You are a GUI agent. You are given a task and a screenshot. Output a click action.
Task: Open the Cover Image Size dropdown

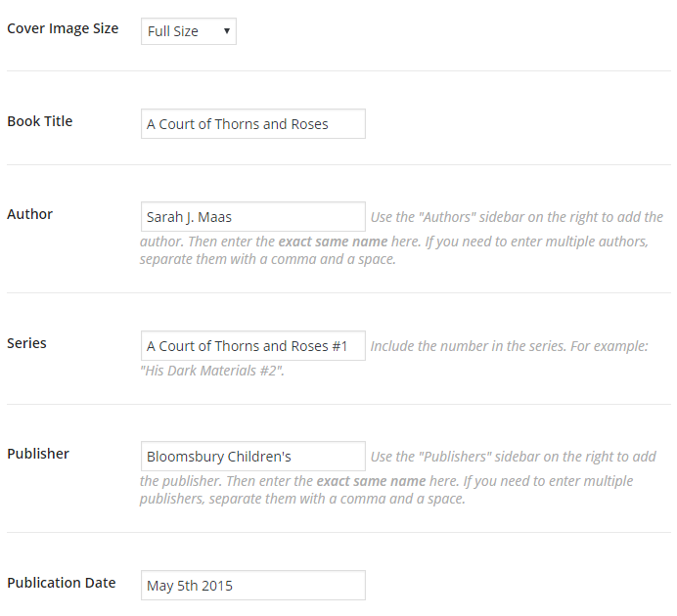click(188, 31)
